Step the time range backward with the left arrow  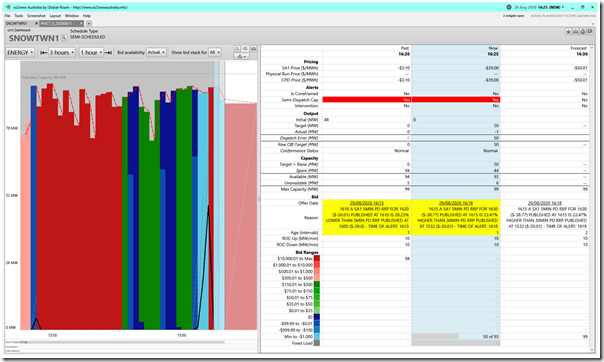point(44,52)
